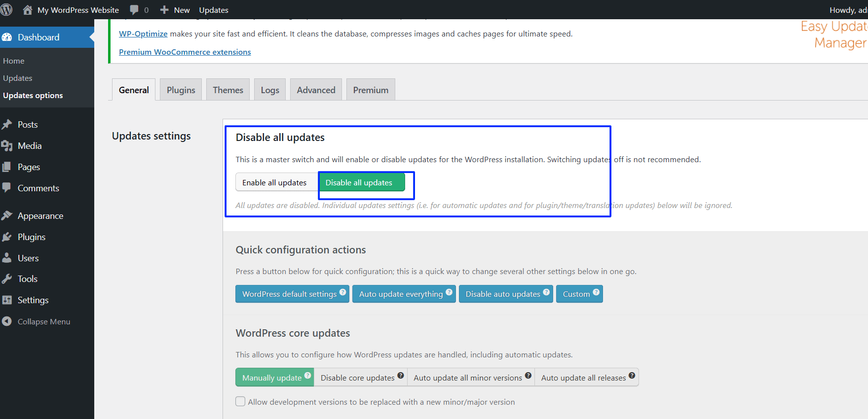
Task: Click the Users person icon
Action: pos(7,258)
